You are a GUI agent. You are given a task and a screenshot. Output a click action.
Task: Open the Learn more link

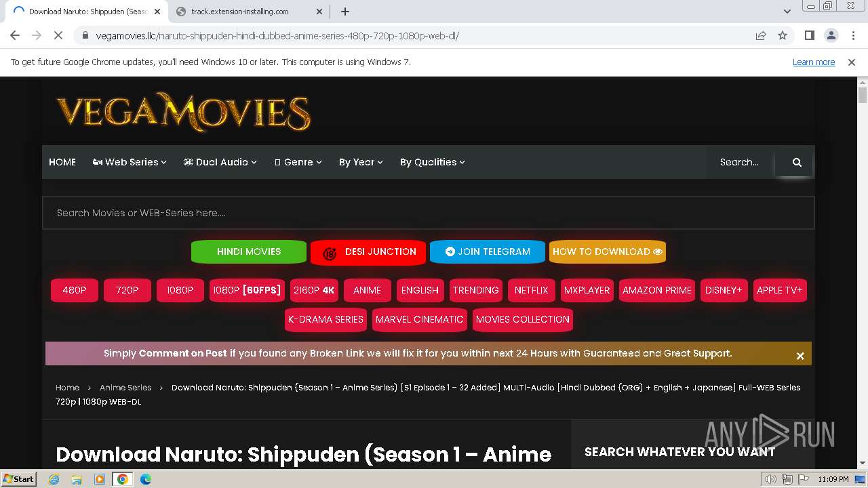(x=814, y=62)
